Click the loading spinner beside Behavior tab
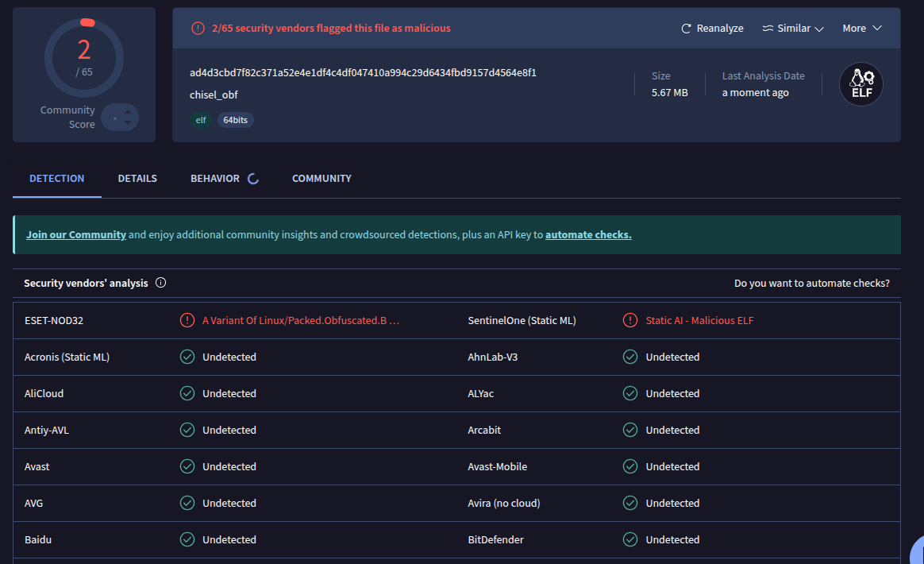The height and width of the screenshot is (564, 924). 252,179
